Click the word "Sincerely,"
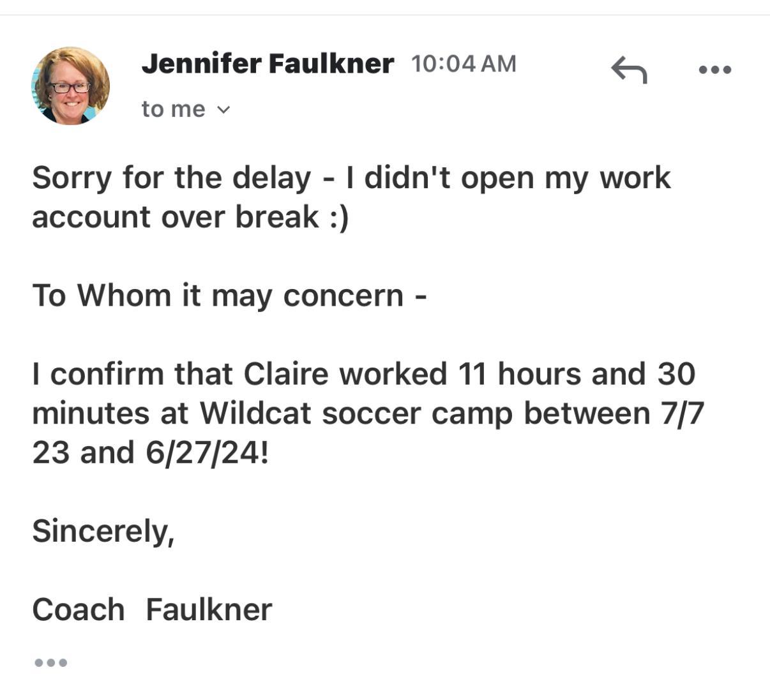The height and width of the screenshot is (700, 770). pos(103,531)
